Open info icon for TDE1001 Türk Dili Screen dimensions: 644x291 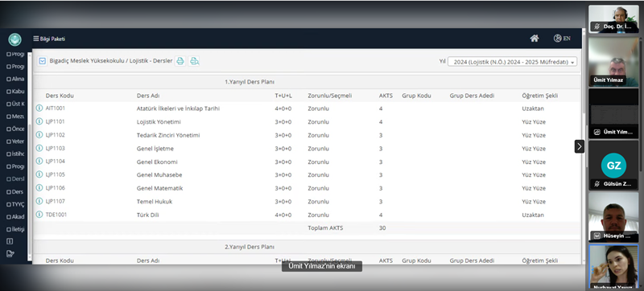pyautogui.click(x=39, y=215)
